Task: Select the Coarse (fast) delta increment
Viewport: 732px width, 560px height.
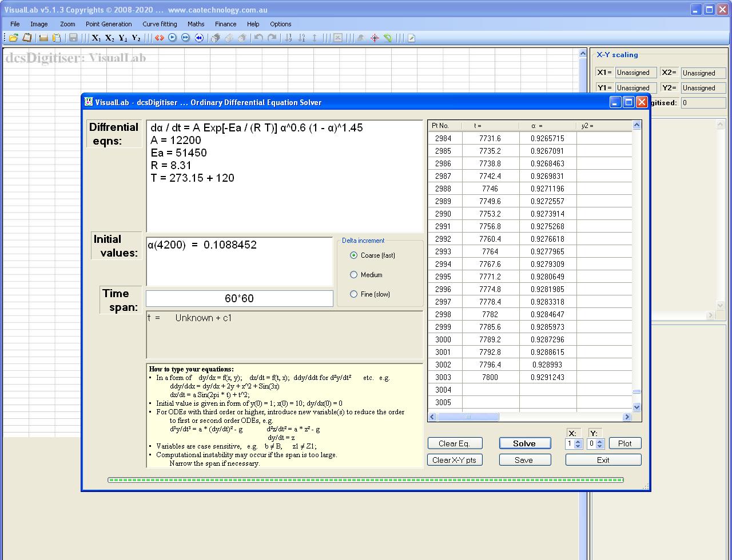Action: pyautogui.click(x=355, y=255)
